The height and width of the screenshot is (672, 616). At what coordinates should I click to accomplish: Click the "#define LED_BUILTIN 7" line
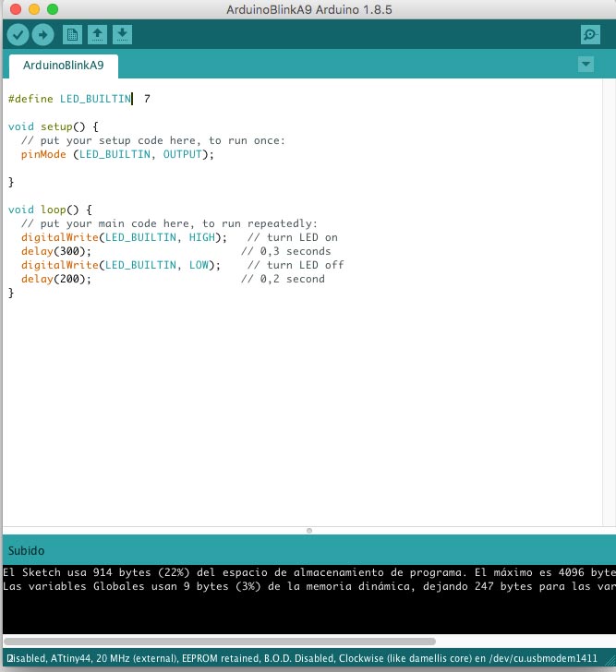click(79, 99)
